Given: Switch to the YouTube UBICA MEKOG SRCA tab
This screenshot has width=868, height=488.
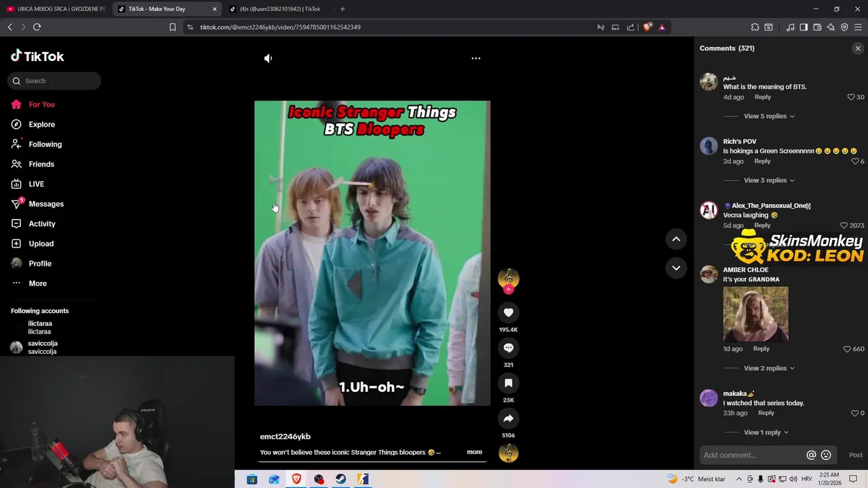Looking at the screenshot, I should [56, 9].
